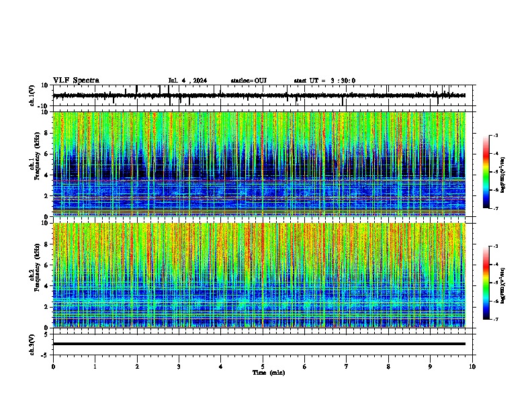
Task: Click the "6" kHz tick on ch.2 spectrogram axis
Action: tap(47, 265)
